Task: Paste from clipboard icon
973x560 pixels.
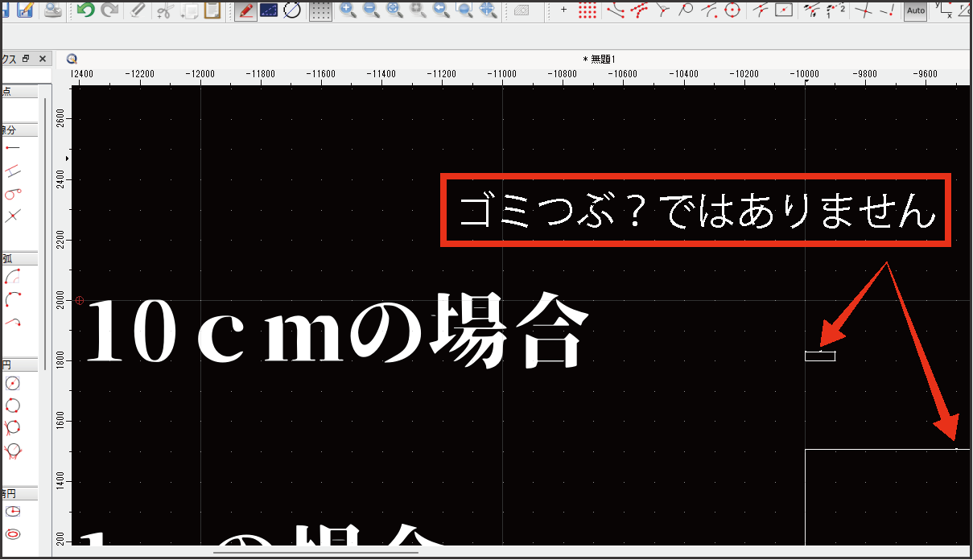Action: click(212, 10)
